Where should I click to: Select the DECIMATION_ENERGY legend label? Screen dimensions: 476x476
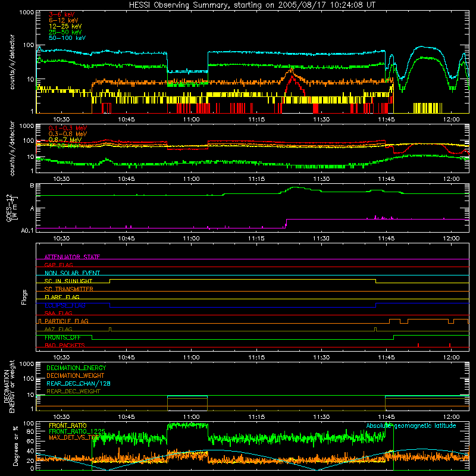[76, 368]
